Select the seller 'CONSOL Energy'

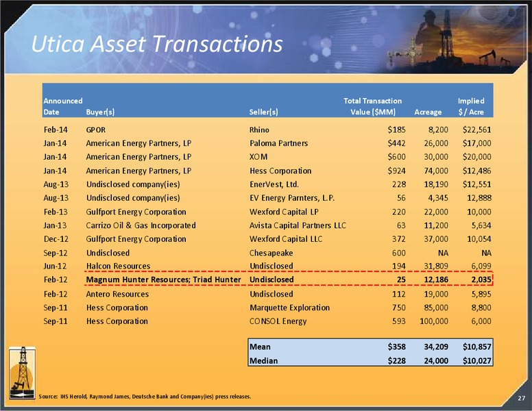pos(278,321)
